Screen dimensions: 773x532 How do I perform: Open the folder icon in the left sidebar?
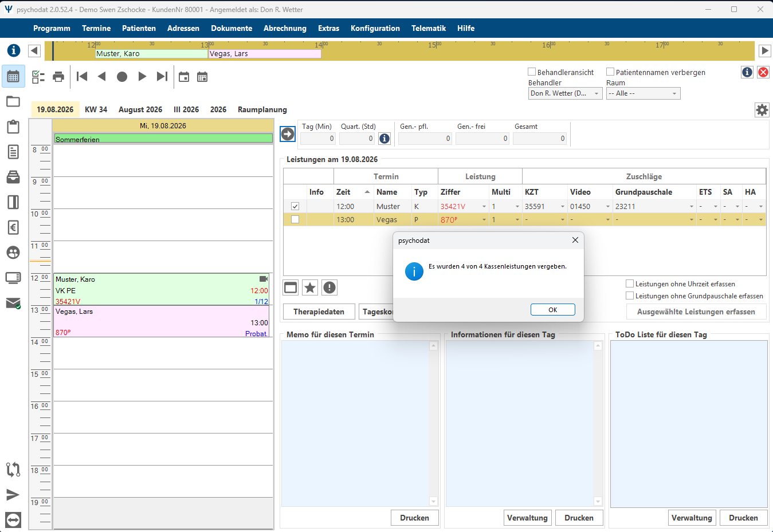point(13,101)
